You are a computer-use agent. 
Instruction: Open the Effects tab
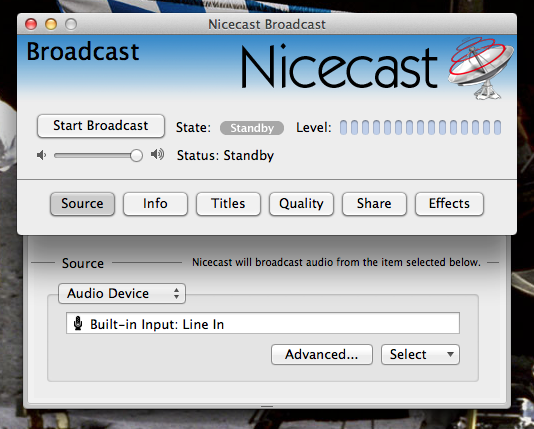click(449, 204)
